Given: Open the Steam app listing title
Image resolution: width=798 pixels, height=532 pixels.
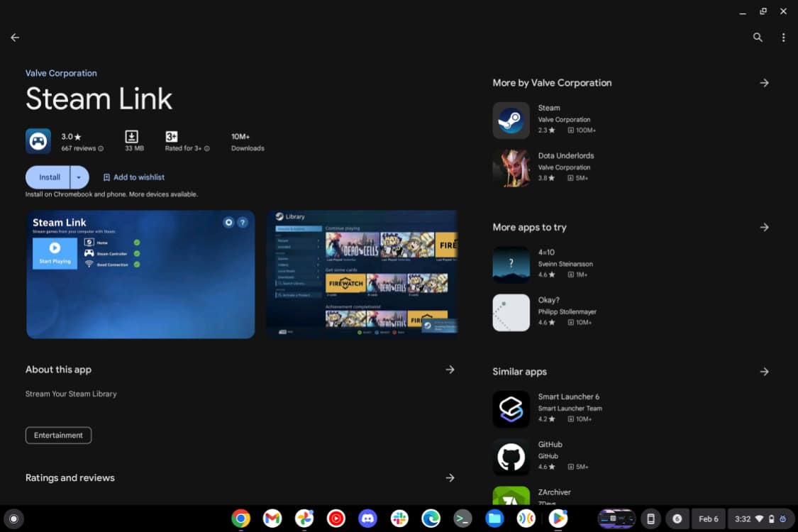Looking at the screenshot, I should (x=549, y=108).
